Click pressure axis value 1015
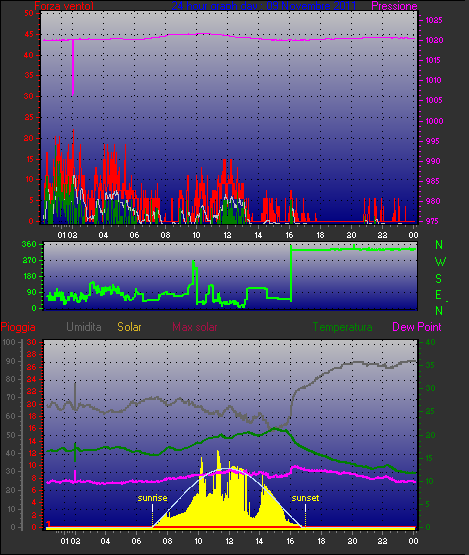 [x=433, y=60]
